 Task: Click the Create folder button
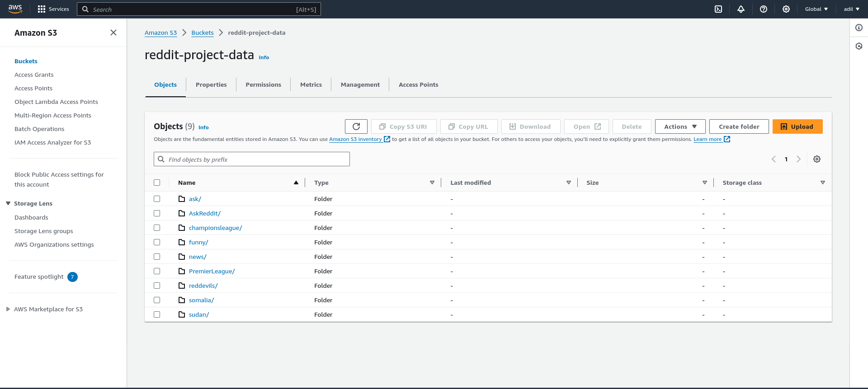(739, 127)
